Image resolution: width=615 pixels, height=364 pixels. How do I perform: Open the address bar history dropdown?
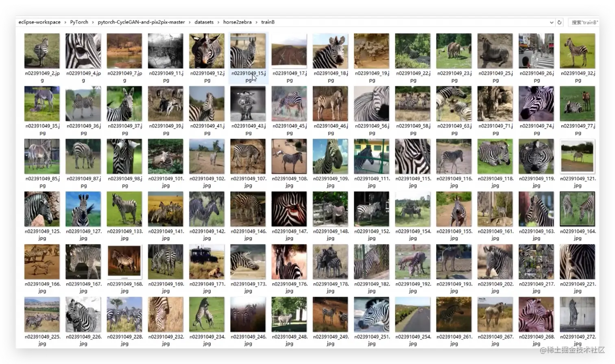(x=552, y=22)
